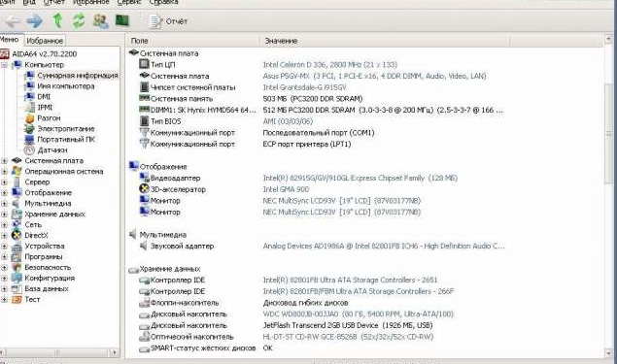Image resolution: width=617 pixels, height=364 pixels.
Task: Click the Тип BIOS chip icon
Action: click(x=144, y=121)
